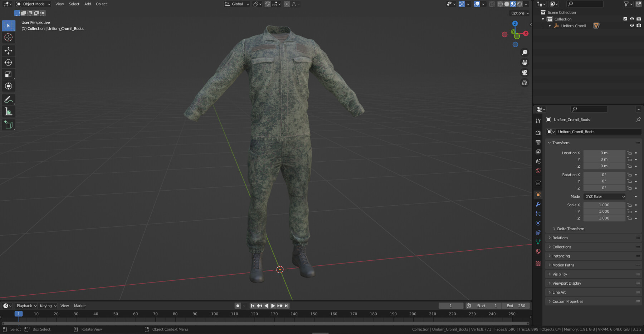Open the Add menu
The width and height of the screenshot is (644, 334).
[x=88, y=4]
